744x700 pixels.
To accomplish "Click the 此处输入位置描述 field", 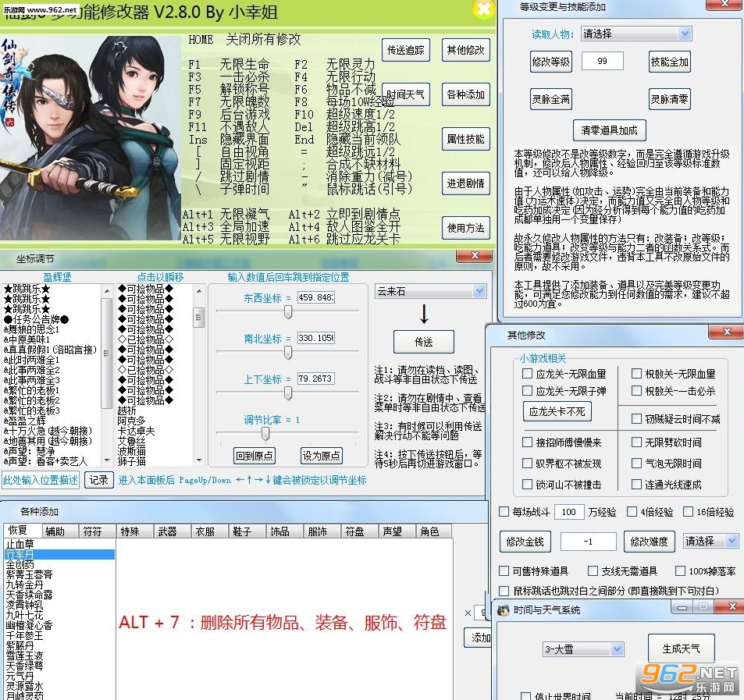I will pyautogui.click(x=41, y=480).
